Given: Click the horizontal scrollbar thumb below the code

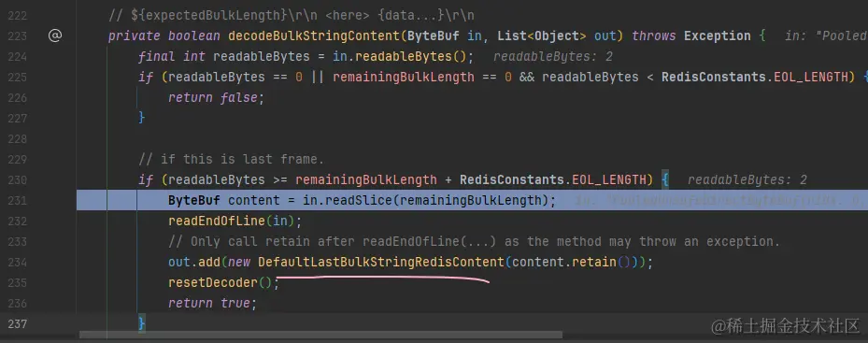Looking at the screenshot, I should click(321, 335).
